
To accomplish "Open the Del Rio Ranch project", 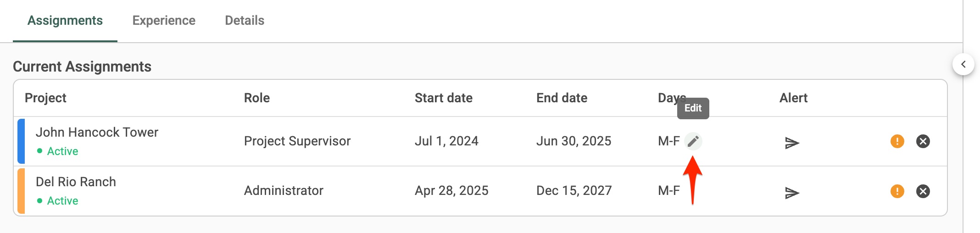I will point(76,182).
